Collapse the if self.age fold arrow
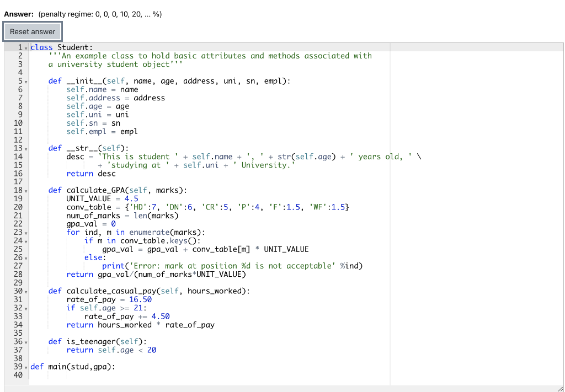The image size is (565, 392). pyautogui.click(x=26, y=308)
